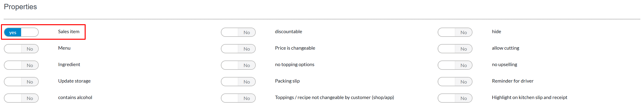Turn off the Sales item toggle
The image size is (644, 108).
[21, 32]
